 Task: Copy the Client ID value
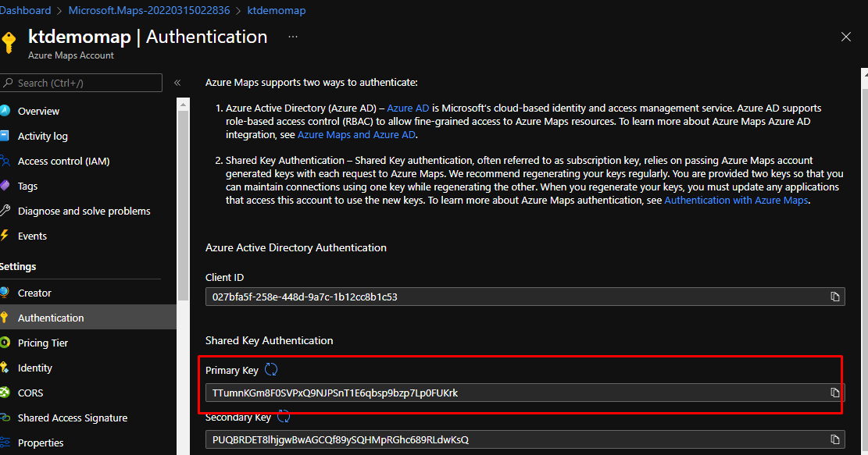[834, 297]
